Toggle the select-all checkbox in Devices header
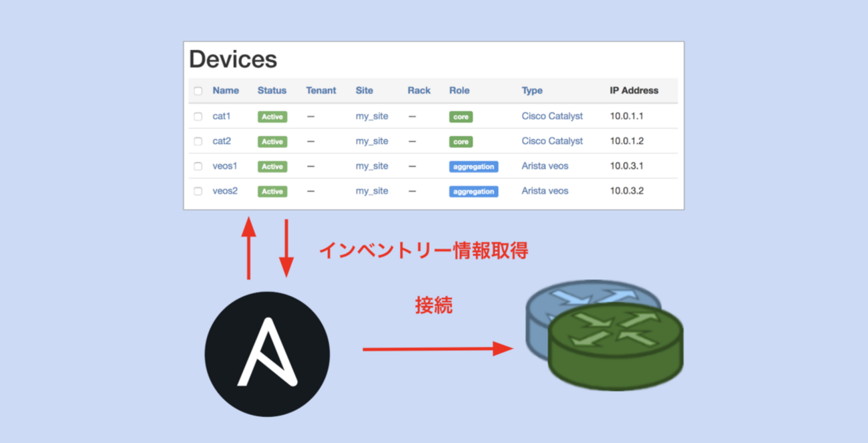Image resolution: width=868 pixels, height=443 pixels. tap(198, 91)
